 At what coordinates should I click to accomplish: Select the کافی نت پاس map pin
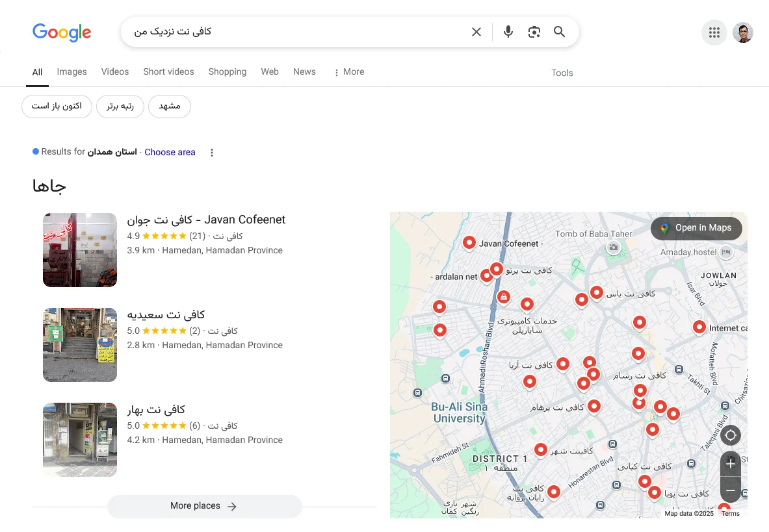click(596, 293)
